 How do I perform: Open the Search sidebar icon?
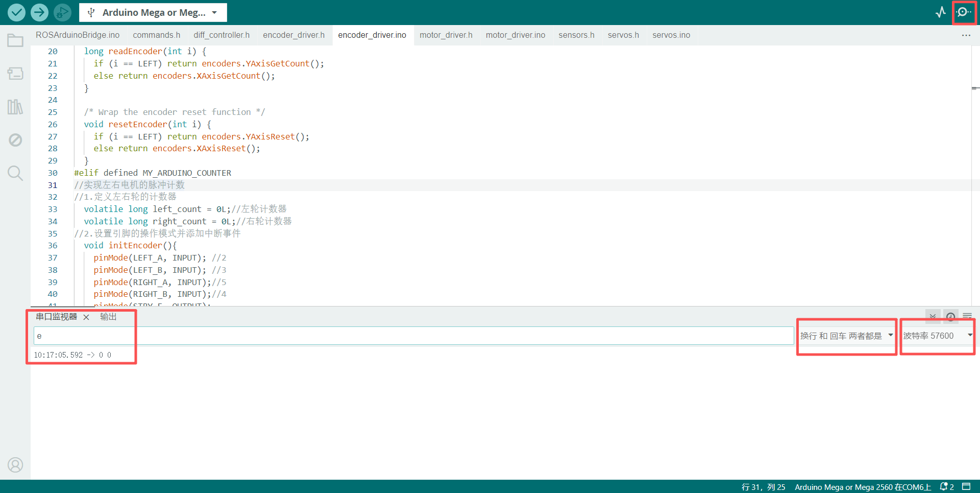tap(15, 173)
